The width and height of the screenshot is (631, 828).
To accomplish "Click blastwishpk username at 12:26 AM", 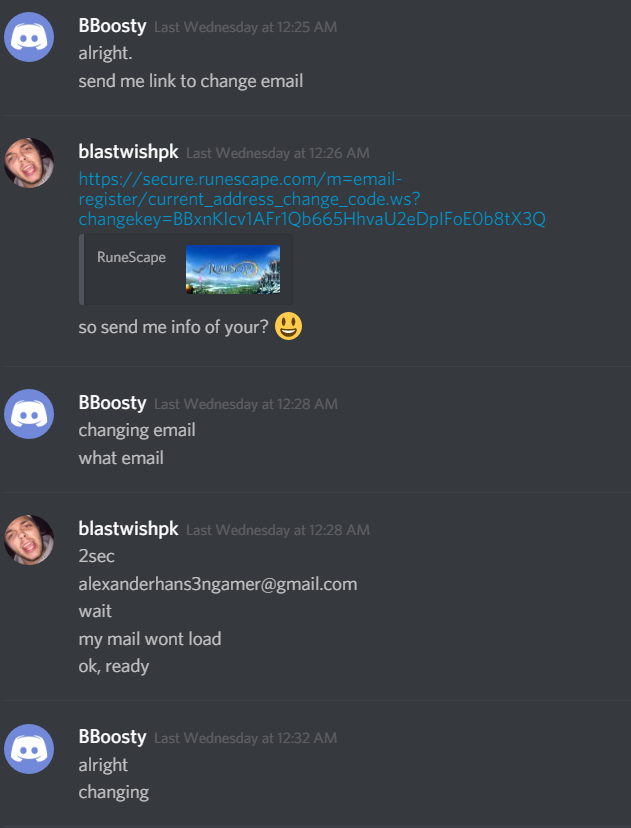I will pyautogui.click(x=129, y=152).
